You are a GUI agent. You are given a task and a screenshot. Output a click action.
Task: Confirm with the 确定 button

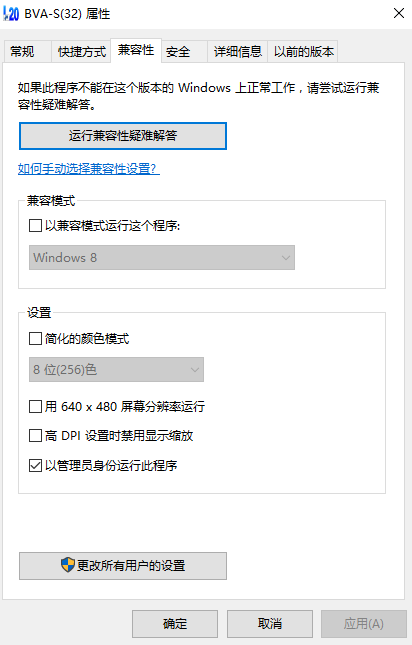pos(175,624)
